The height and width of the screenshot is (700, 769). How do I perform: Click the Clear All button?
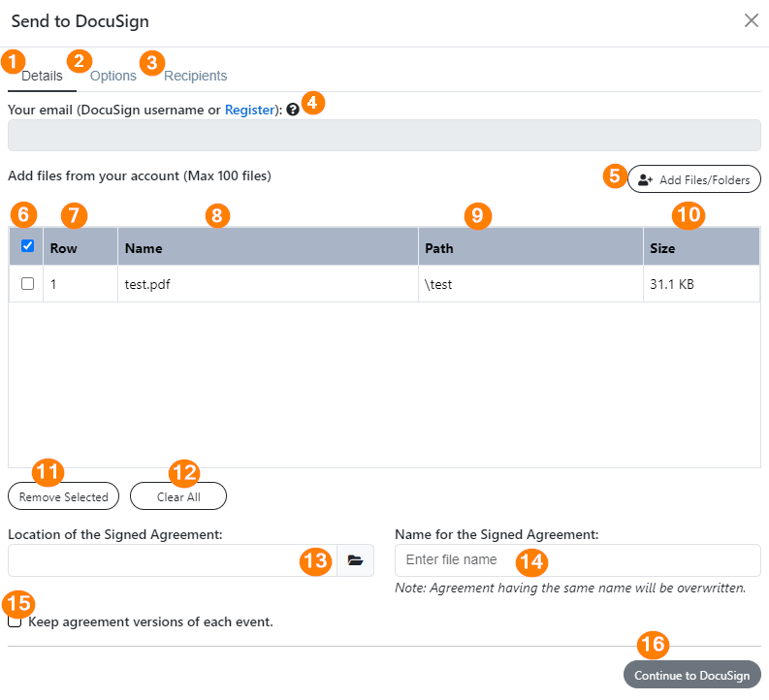tap(178, 496)
